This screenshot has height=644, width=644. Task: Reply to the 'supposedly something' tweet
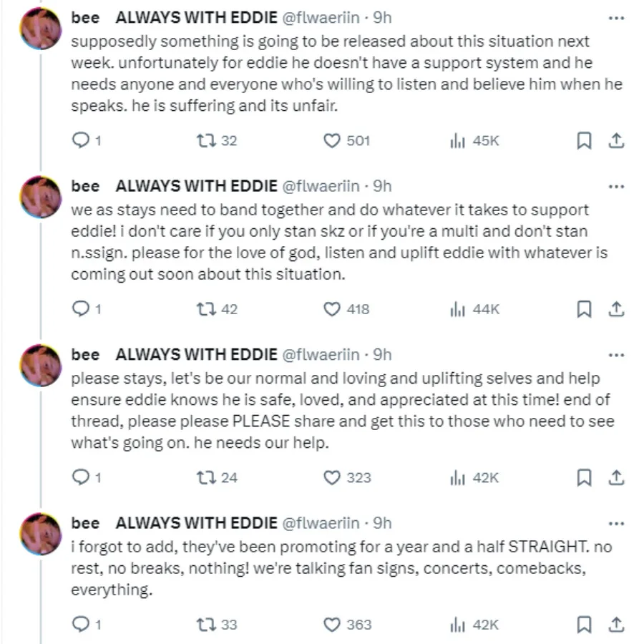point(81,141)
